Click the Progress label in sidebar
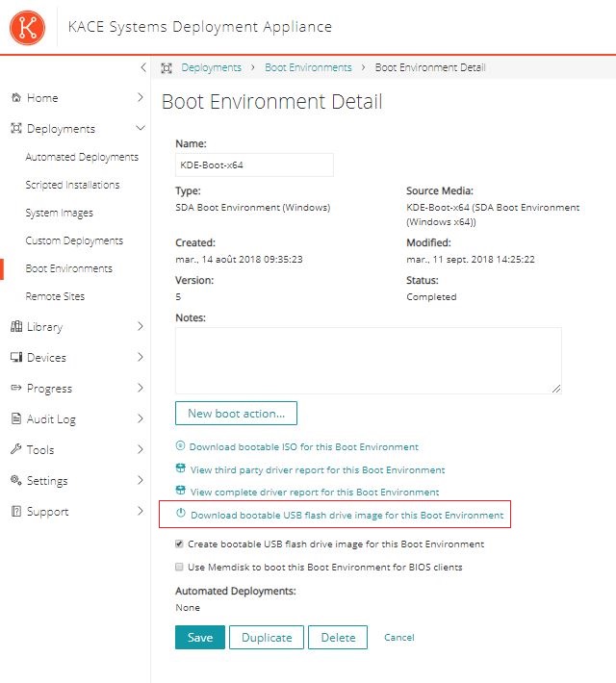616x683 pixels. click(x=49, y=389)
